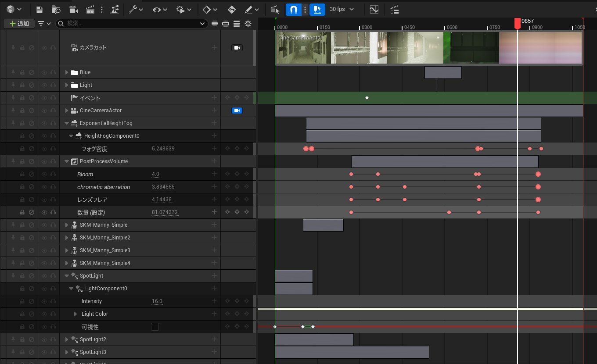597x364 pixels.
Task: Toggle camera lock on カメラカット track
Action: [x=237, y=47]
